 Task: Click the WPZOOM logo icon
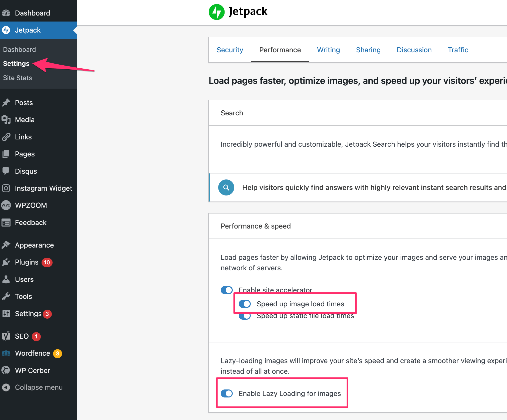click(6, 205)
